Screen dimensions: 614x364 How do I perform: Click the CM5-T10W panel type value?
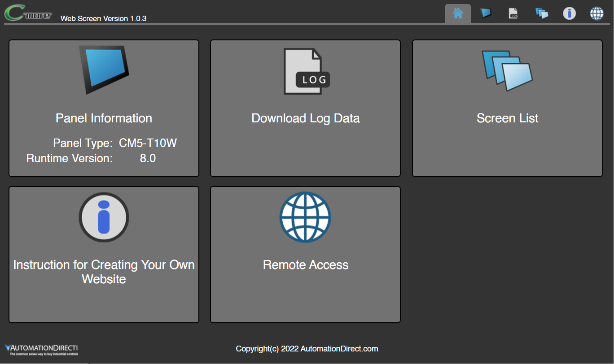click(148, 143)
